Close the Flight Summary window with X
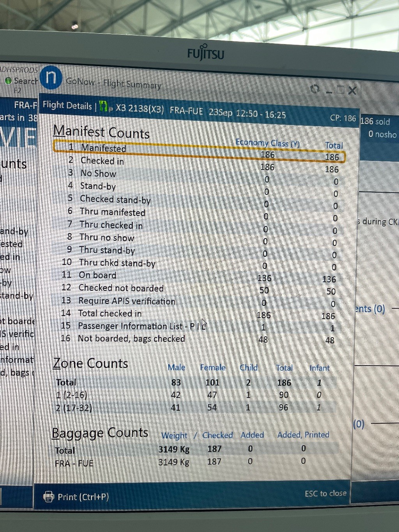Screen dimensions: 399x532 (352, 91)
